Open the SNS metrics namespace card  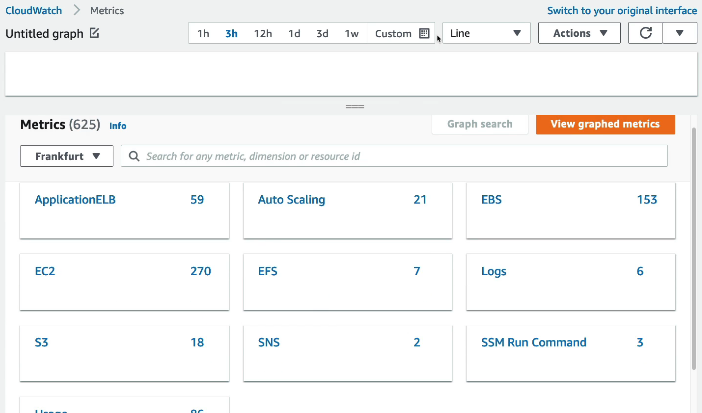[348, 353]
